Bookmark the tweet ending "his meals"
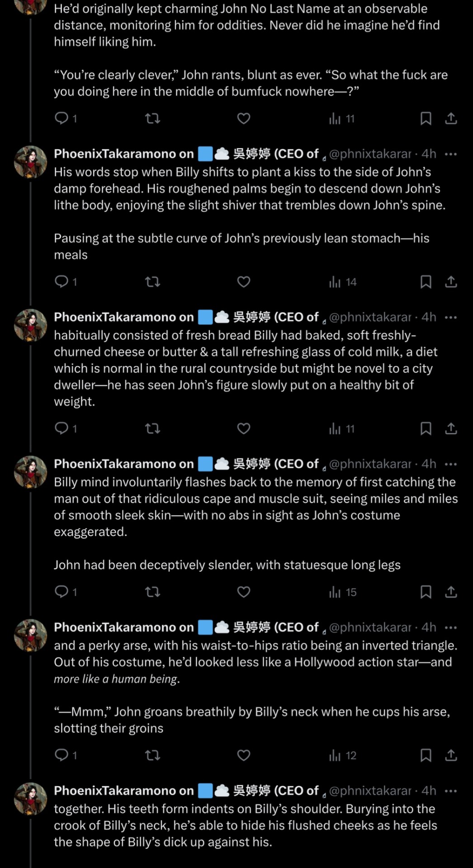 pos(426,282)
